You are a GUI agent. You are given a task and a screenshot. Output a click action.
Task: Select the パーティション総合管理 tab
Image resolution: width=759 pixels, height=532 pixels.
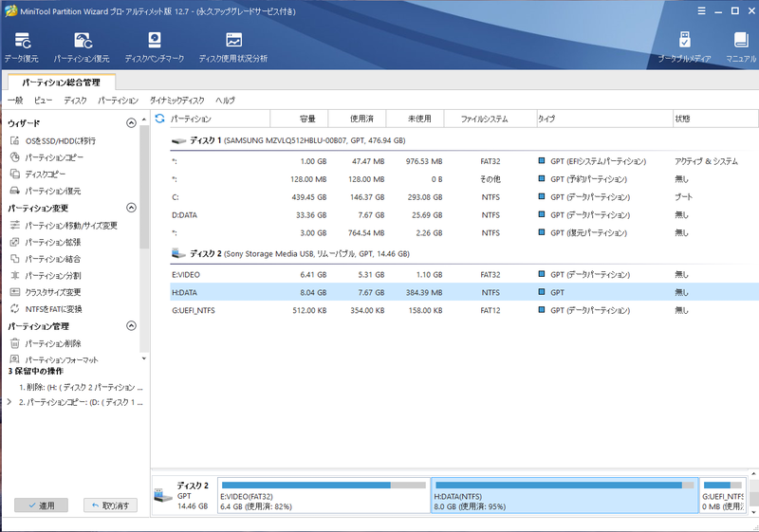[61, 83]
